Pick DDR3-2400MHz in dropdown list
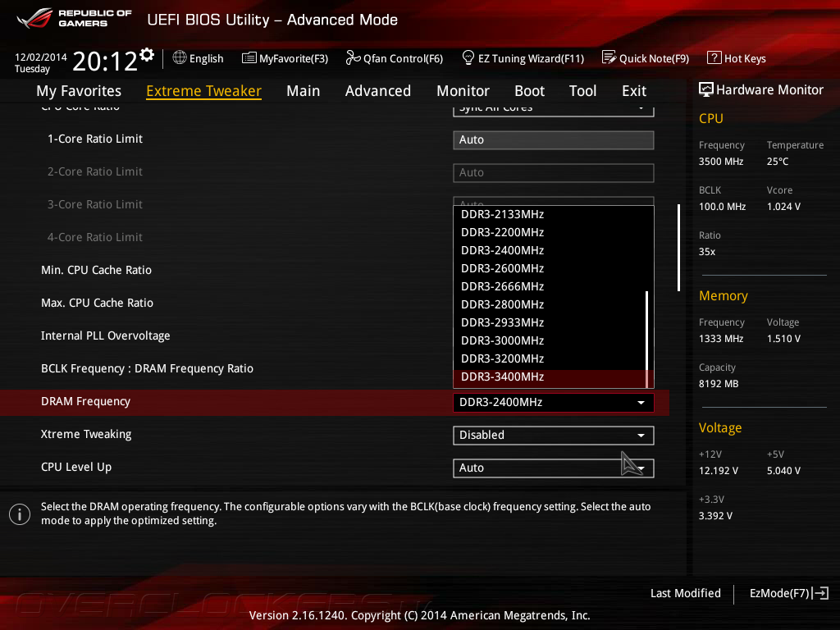840x630 pixels. click(x=550, y=250)
